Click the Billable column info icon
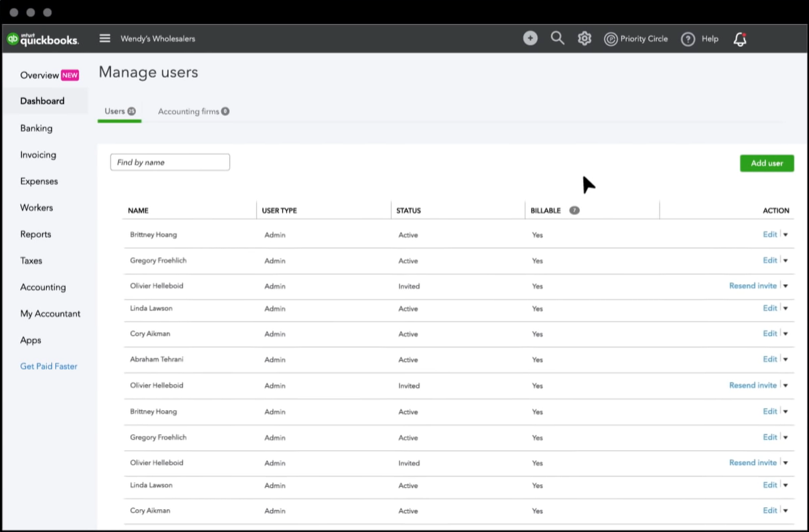This screenshot has height=532, width=809. click(x=574, y=210)
